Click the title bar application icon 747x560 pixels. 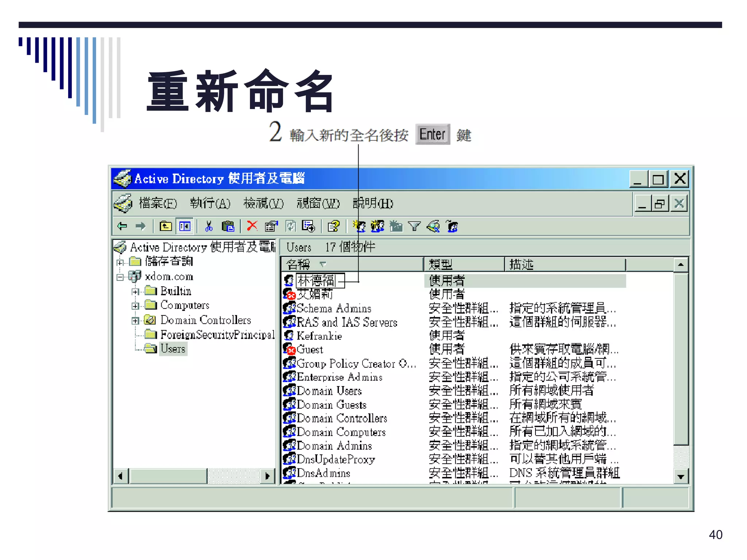pos(123,178)
